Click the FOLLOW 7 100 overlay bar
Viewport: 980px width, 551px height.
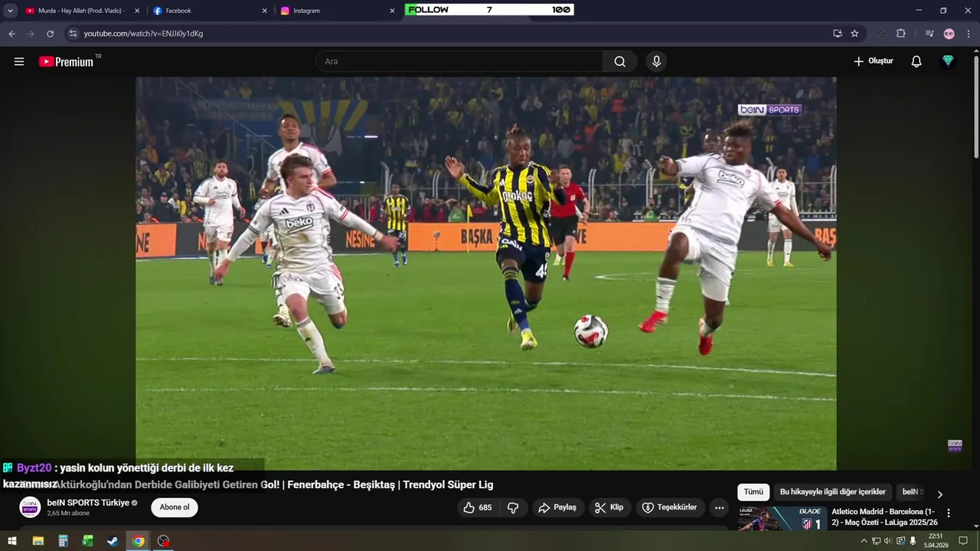point(489,10)
